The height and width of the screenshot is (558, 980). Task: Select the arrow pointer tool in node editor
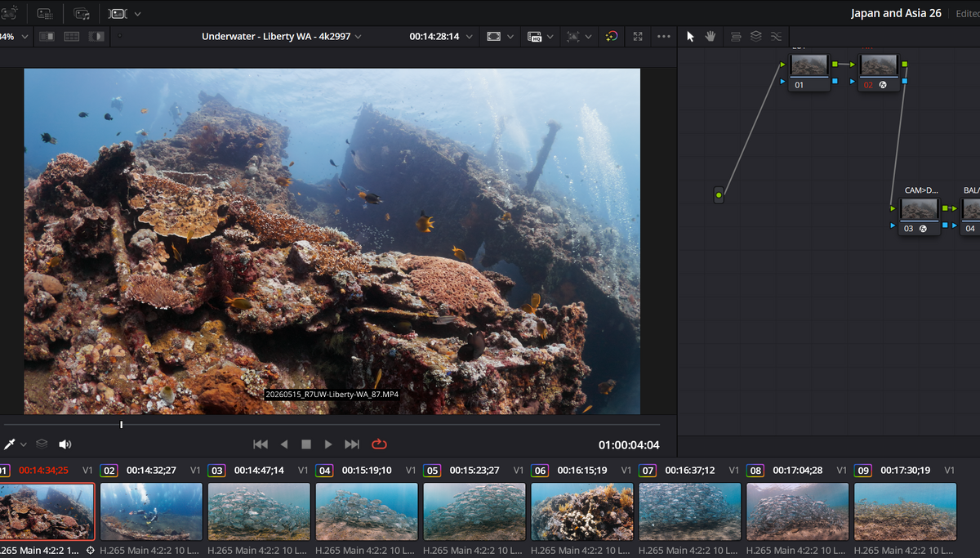click(690, 37)
